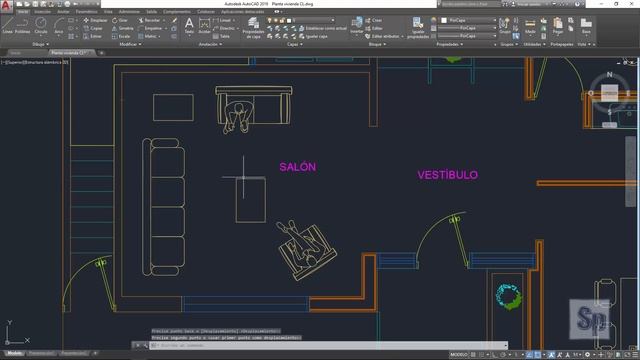Expand the Bloque panel
Image resolution: width=640 pixels, height=360 pixels.
click(377, 44)
